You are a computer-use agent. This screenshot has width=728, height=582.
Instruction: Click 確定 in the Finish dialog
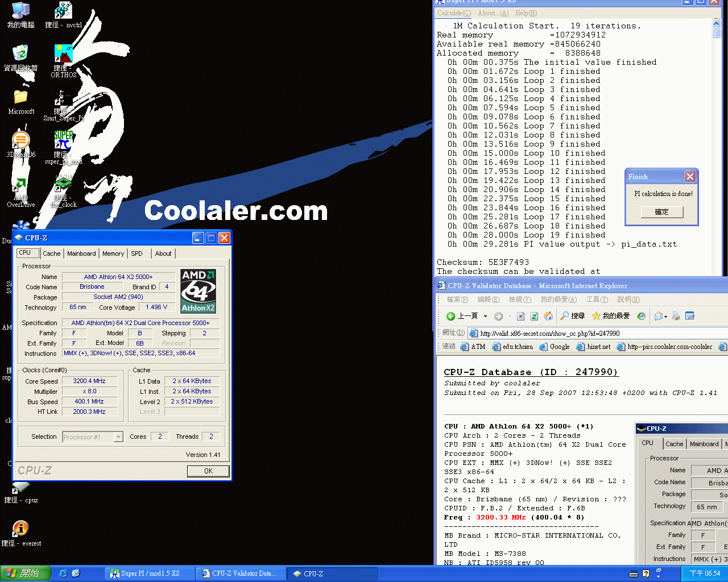(x=661, y=211)
